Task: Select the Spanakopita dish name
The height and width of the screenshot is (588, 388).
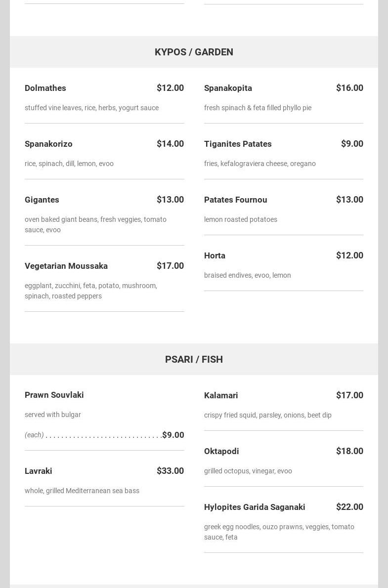Action: [228, 88]
